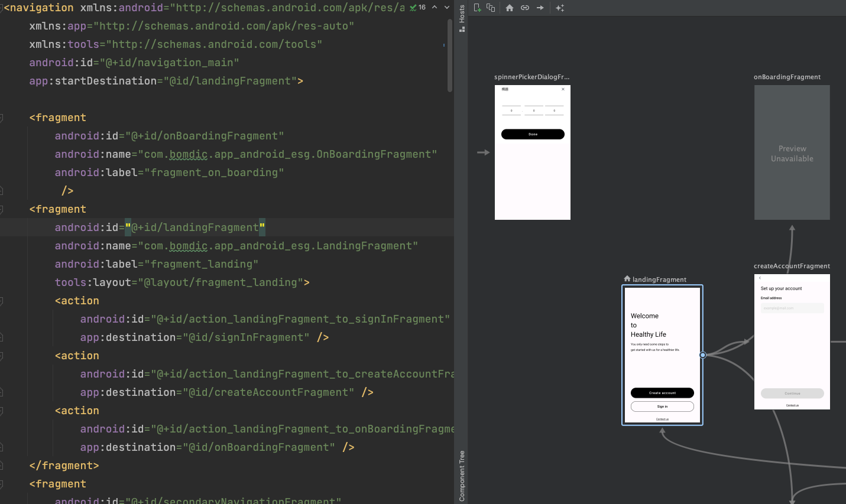Click the Nest Into Graph icon
This screenshot has width=846, height=504.
[491, 8]
